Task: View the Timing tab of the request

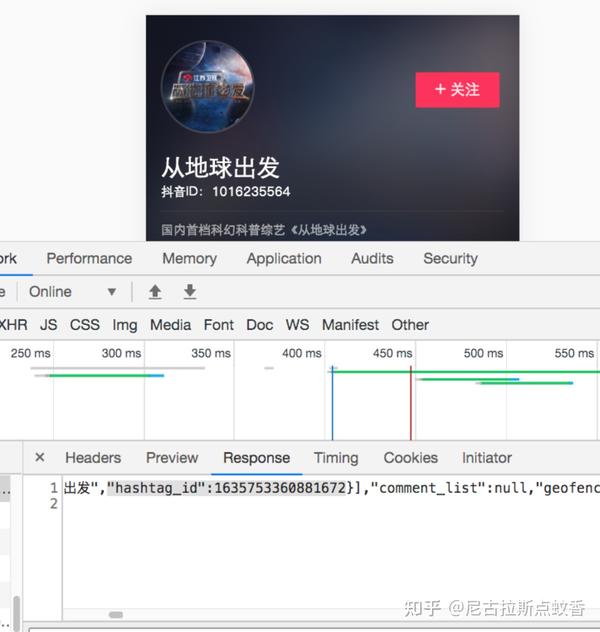Action: (336, 457)
